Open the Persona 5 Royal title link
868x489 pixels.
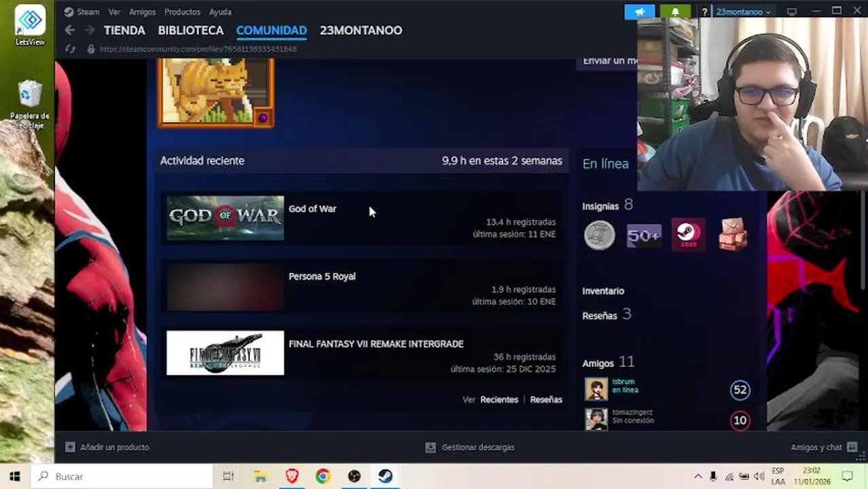pos(322,276)
